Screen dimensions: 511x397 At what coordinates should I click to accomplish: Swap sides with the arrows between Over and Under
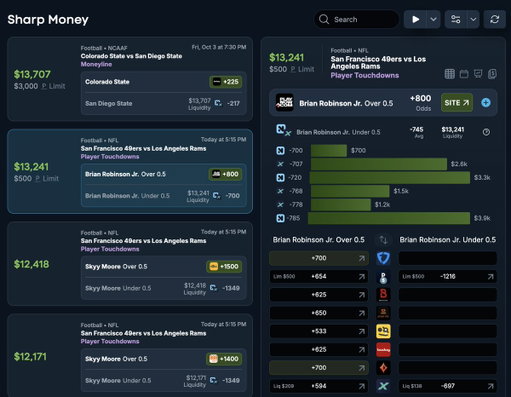(383, 240)
